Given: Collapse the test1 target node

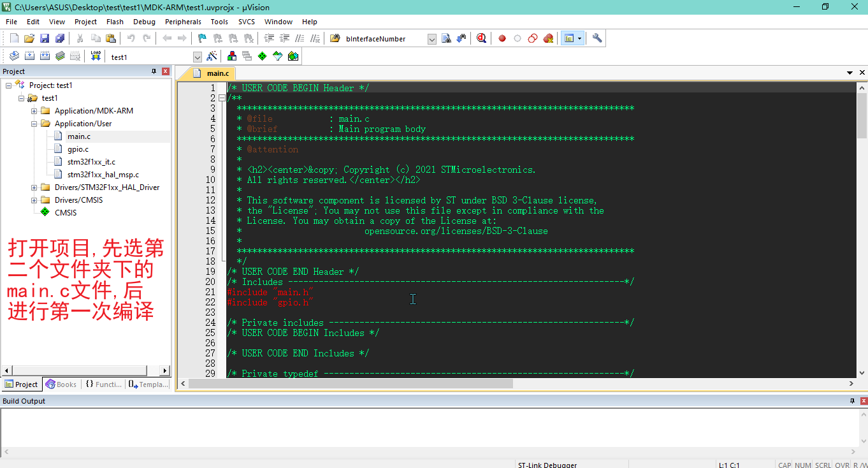Looking at the screenshot, I should [x=21, y=98].
